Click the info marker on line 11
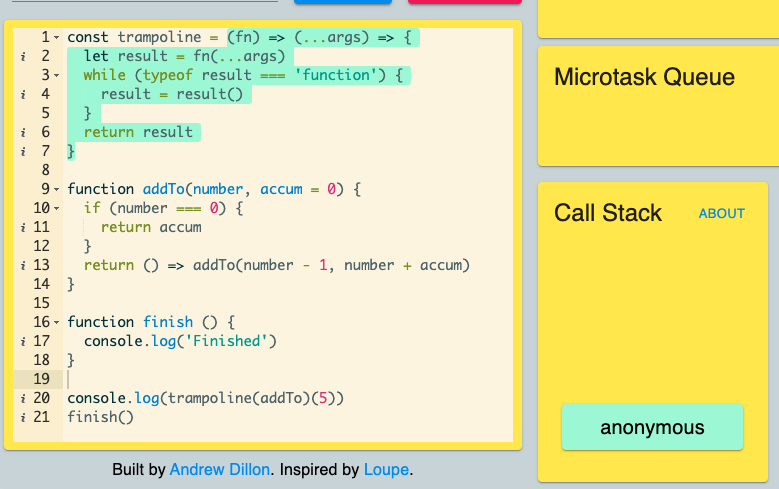 [x=23, y=228]
